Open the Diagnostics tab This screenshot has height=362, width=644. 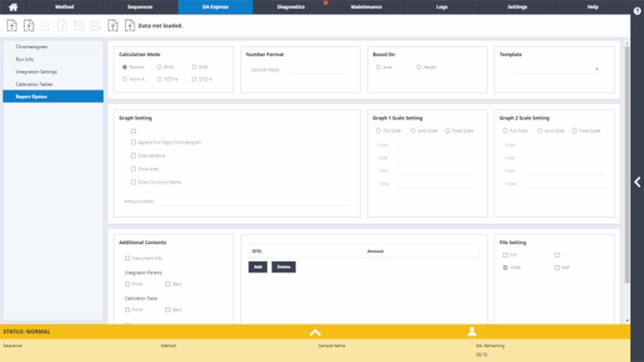(290, 7)
